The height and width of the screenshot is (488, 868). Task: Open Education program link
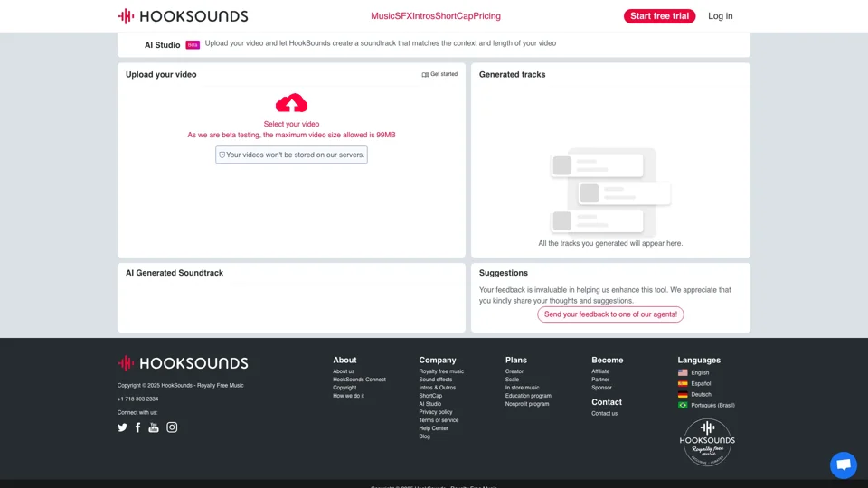[x=528, y=396]
